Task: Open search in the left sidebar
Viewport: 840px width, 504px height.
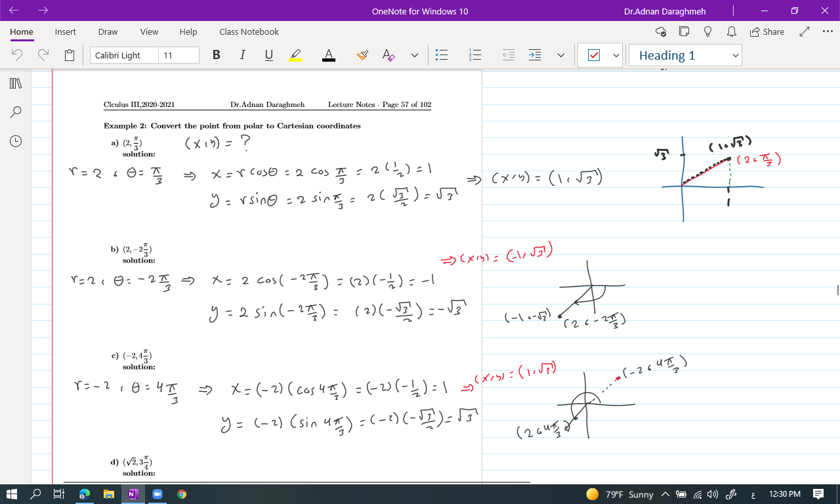Action: (x=16, y=112)
